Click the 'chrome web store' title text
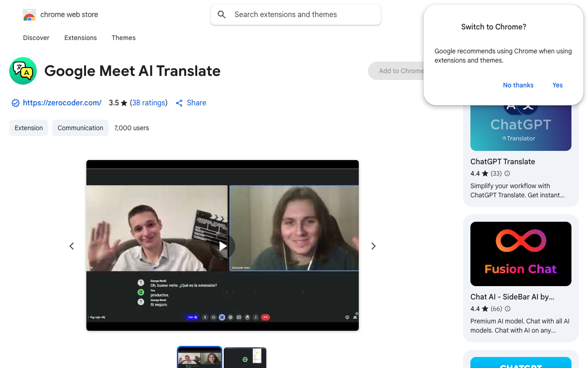Image resolution: width=588 pixels, height=368 pixels. point(69,15)
